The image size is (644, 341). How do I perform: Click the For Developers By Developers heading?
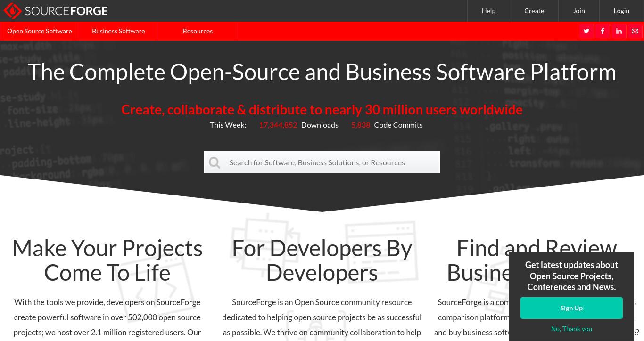[322, 260]
